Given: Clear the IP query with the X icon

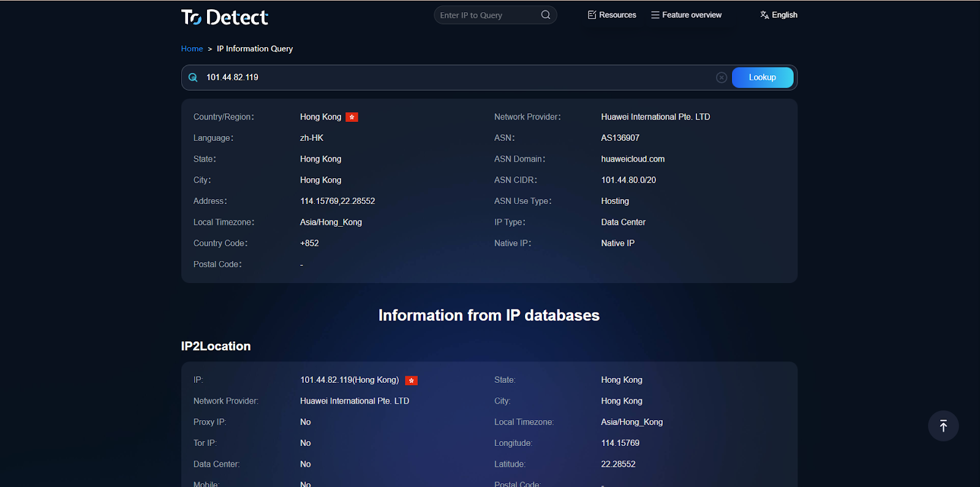Looking at the screenshot, I should point(722,77).
